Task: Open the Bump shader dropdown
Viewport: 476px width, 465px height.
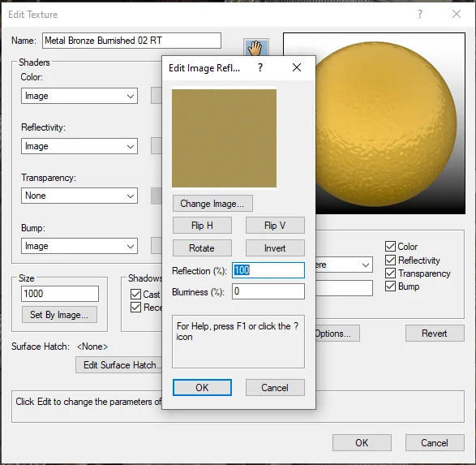Action: (x=79, y=246)
